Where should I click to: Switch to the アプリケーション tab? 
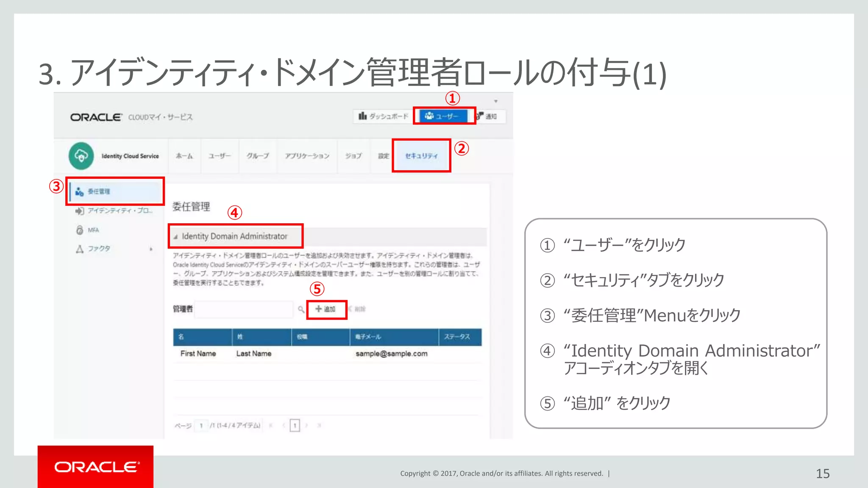307,156
